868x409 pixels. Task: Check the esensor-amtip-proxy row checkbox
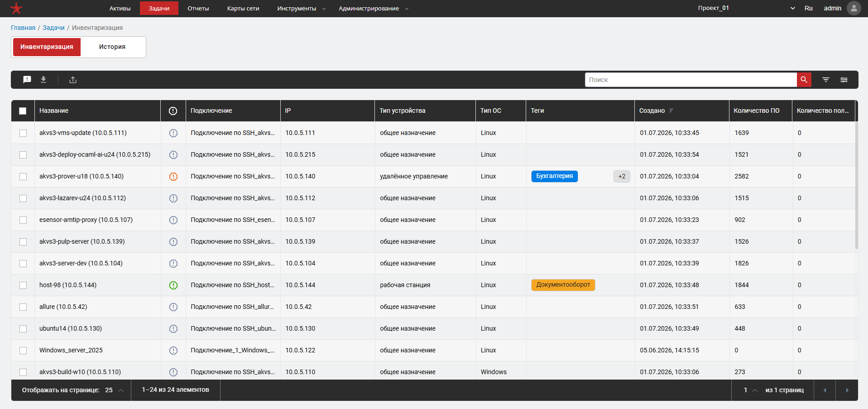coord(23,220)
